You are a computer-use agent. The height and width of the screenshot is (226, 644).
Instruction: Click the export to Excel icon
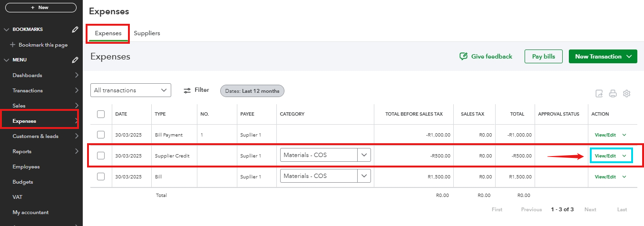(x=599, y=94)
